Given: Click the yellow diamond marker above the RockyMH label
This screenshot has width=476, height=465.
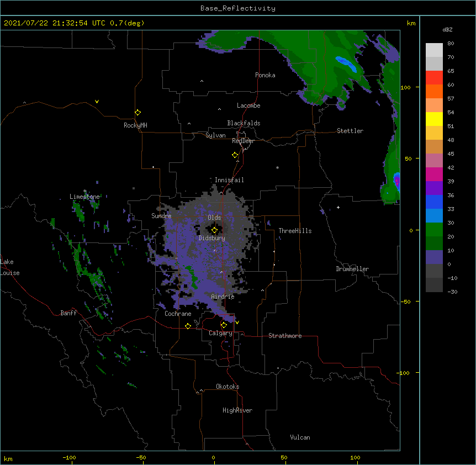Looking at the screenshot, I should coord(138,113).
